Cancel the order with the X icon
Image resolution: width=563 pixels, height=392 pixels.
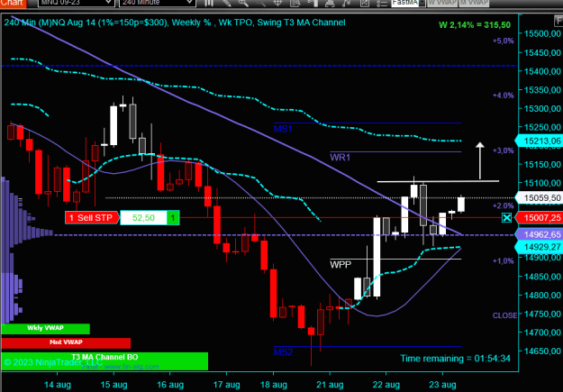tap(506, 217)
